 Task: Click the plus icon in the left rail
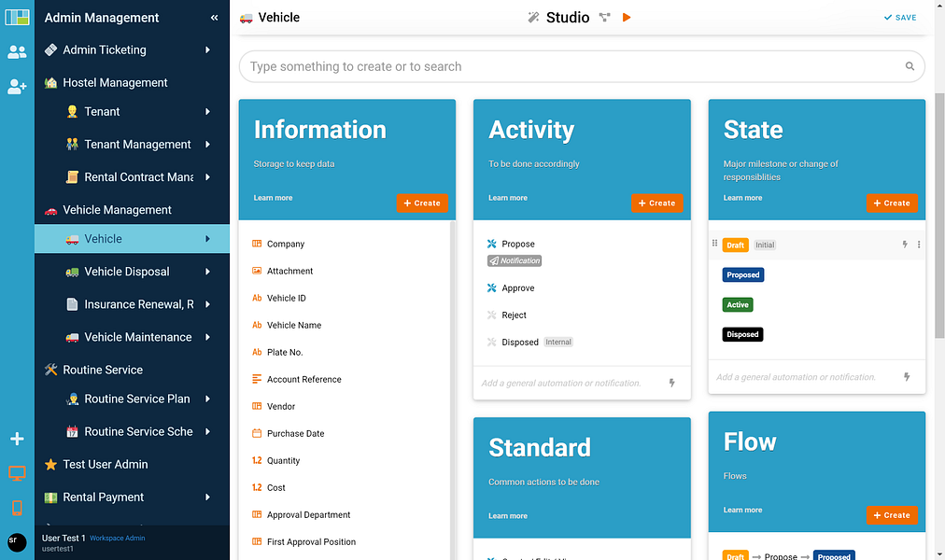click(x=17, y=439)
